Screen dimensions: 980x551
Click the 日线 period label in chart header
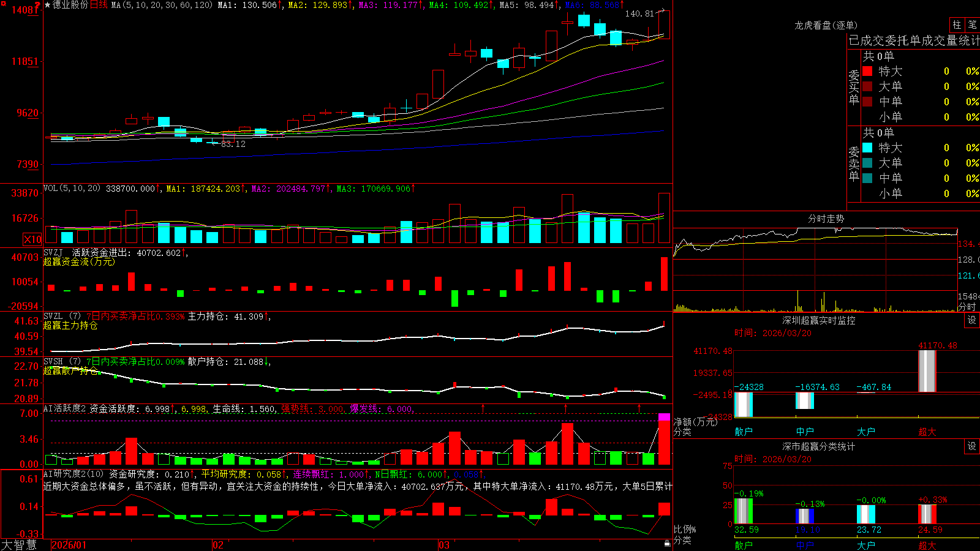pos(99,5)
